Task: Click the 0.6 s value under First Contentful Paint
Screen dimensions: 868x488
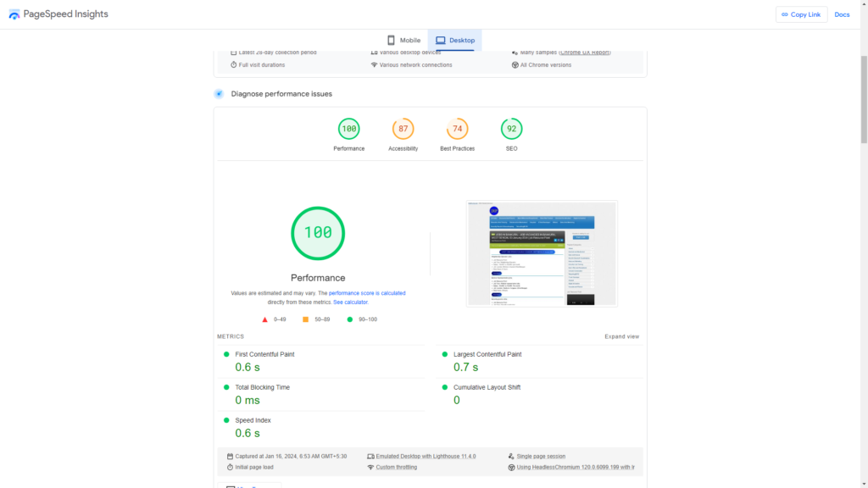Action: 248,368
